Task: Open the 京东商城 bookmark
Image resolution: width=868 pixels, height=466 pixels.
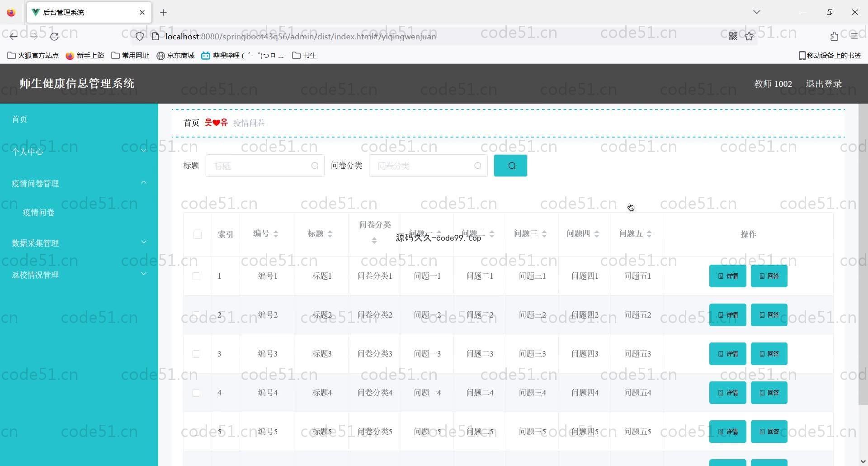Action: click(x=175, y=56)
